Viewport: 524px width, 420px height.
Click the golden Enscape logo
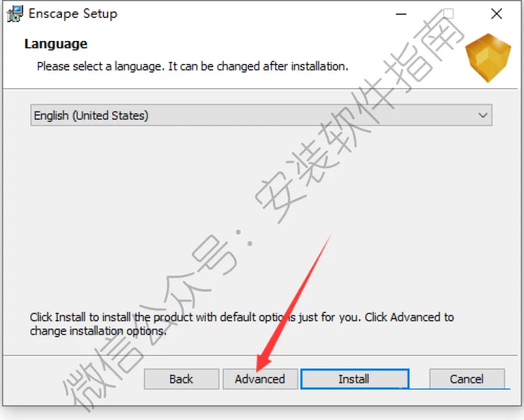pyautogui.click(x=488, y=58)
